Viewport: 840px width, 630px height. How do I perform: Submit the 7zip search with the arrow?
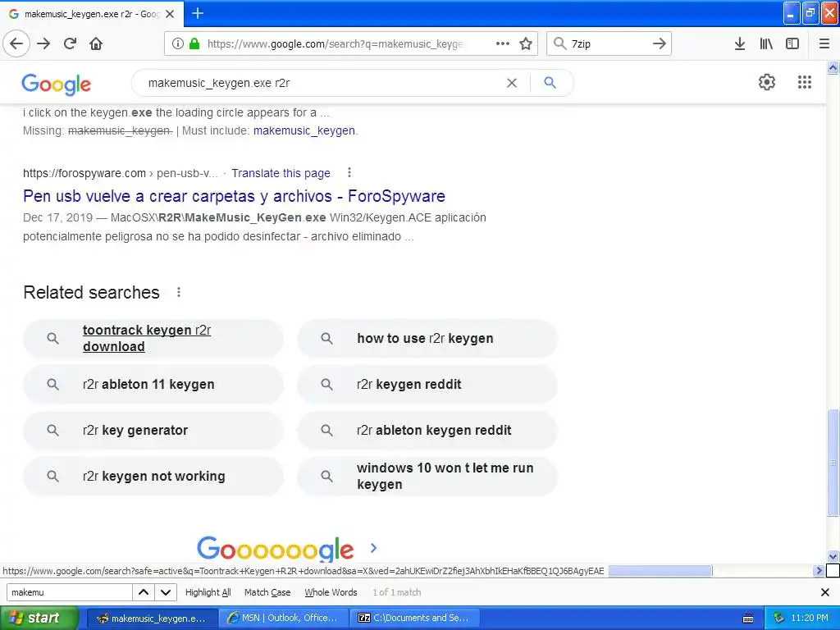pyautogui.click(x=660, y=43)
